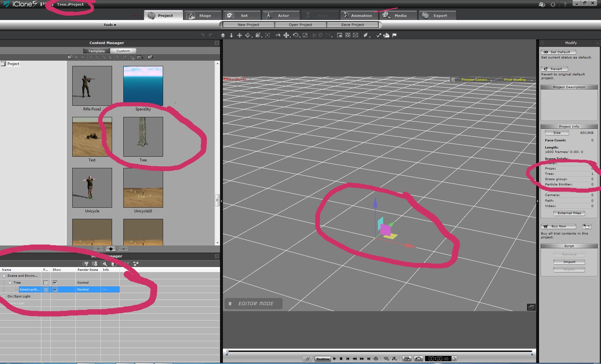Toggle Freeze checkbox for Tree row
Viewport: 601px width, 364px height.
(46, 282)
